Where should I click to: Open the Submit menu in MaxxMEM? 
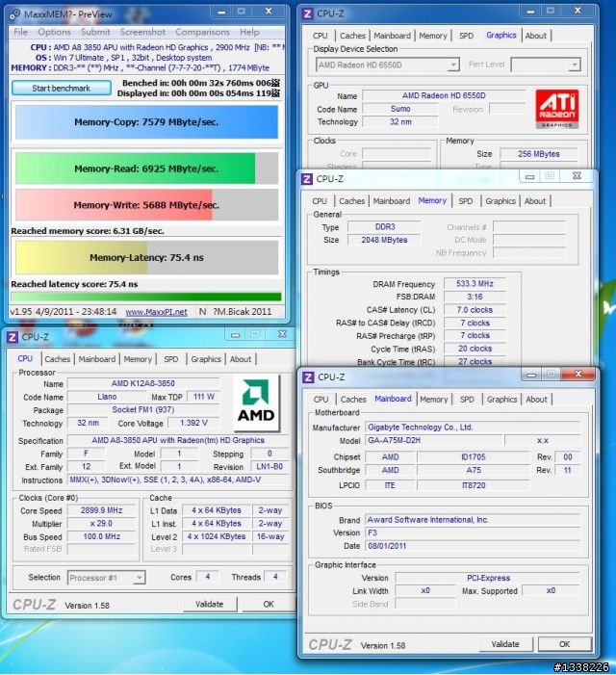(95, 32)
